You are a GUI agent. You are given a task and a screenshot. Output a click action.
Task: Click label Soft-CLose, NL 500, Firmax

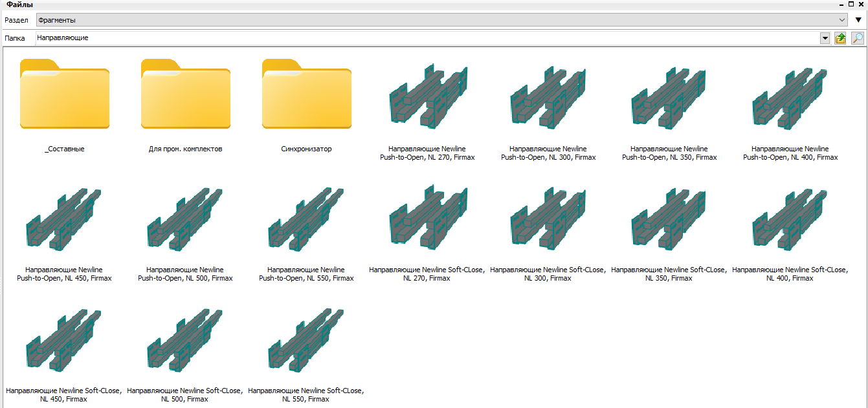click(185, 395)
